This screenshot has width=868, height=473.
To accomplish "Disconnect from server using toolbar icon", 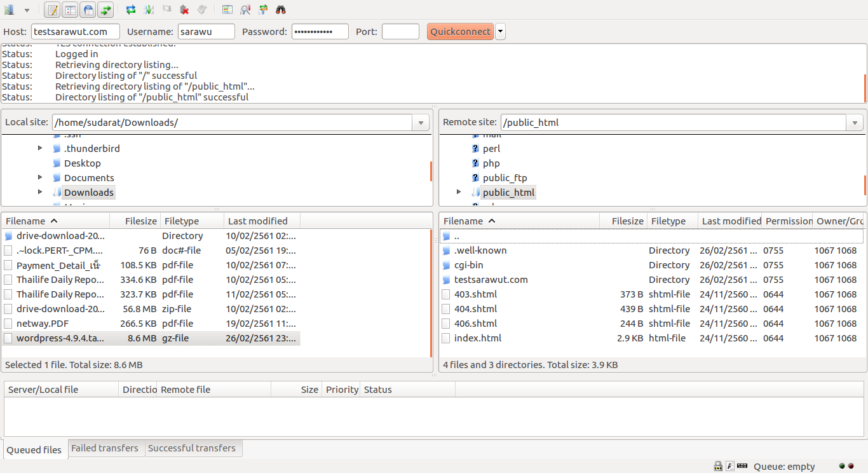I will click(184, 10).
